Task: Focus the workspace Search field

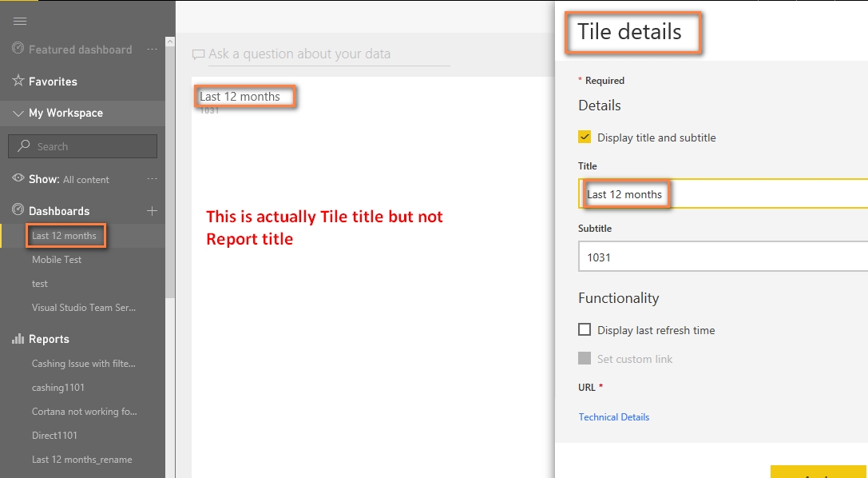Action: [x=82, y=146]
